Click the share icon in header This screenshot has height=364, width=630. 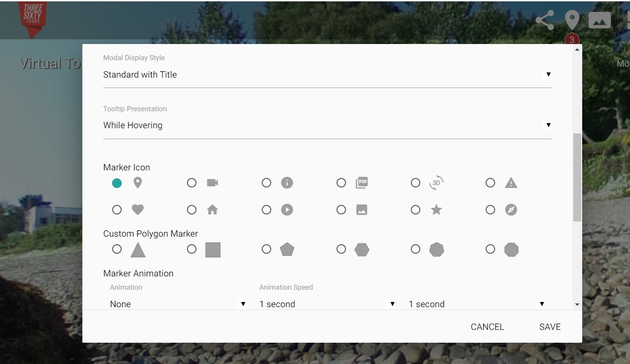544,20
